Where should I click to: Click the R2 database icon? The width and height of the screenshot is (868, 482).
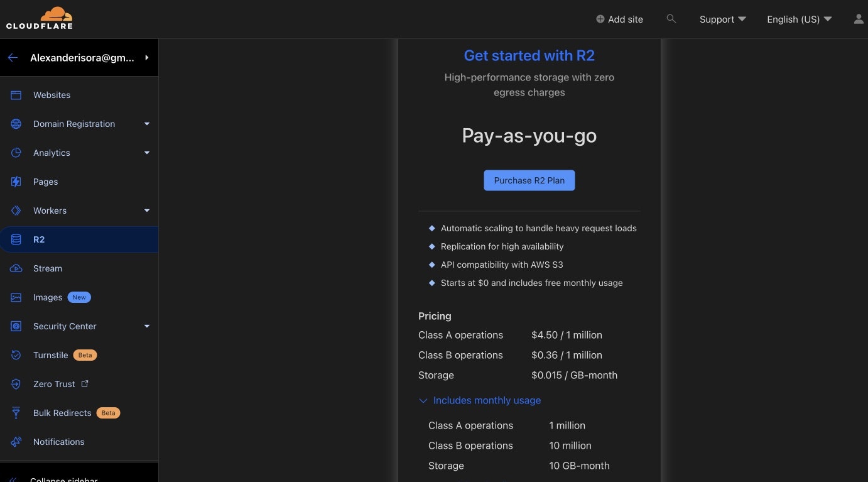pyautogui.click(x=16, y=239)
